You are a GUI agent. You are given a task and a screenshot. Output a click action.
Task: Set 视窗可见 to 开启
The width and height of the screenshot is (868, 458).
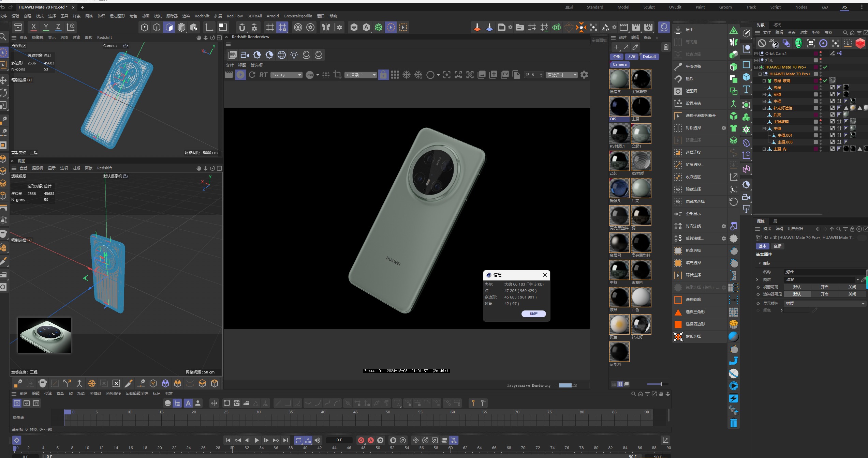pos(824,287)
